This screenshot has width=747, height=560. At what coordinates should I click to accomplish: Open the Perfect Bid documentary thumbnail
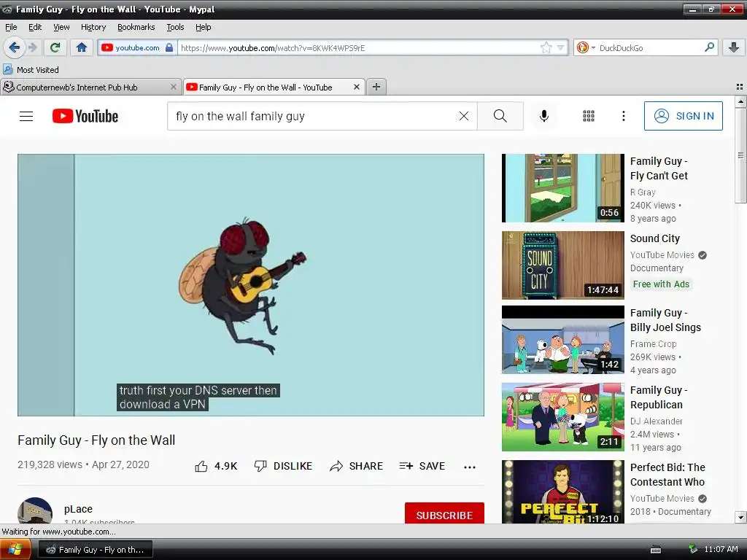[x=563, y=492]
